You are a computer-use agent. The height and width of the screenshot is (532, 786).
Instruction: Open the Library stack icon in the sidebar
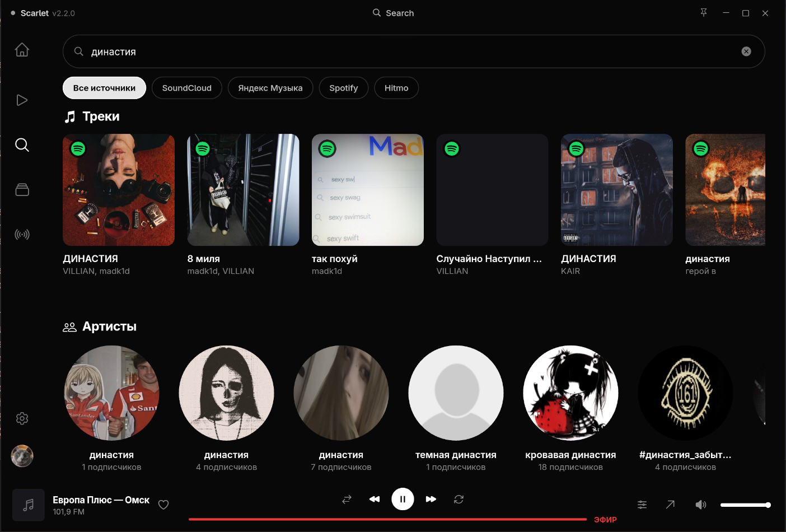(x=22, y=190)
